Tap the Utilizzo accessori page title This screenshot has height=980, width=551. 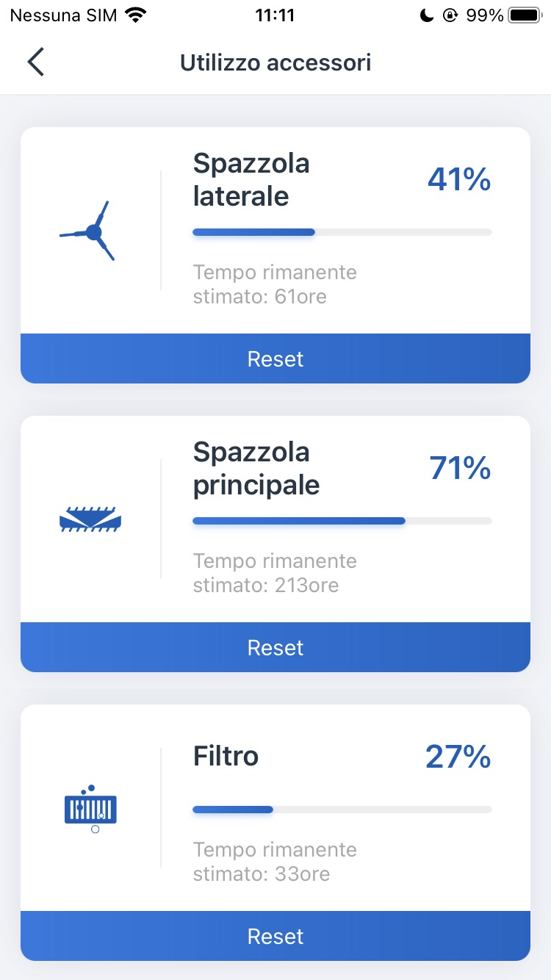[x=275, y=63]
